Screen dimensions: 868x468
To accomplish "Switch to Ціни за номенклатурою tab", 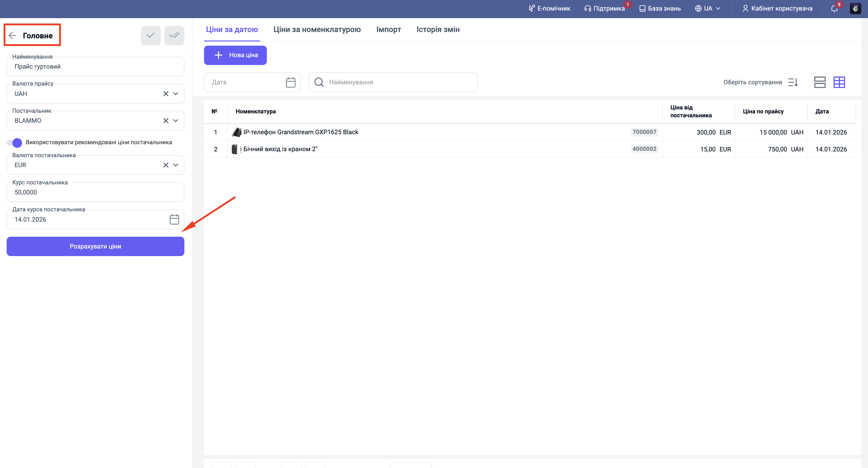I will coord(317,29).
